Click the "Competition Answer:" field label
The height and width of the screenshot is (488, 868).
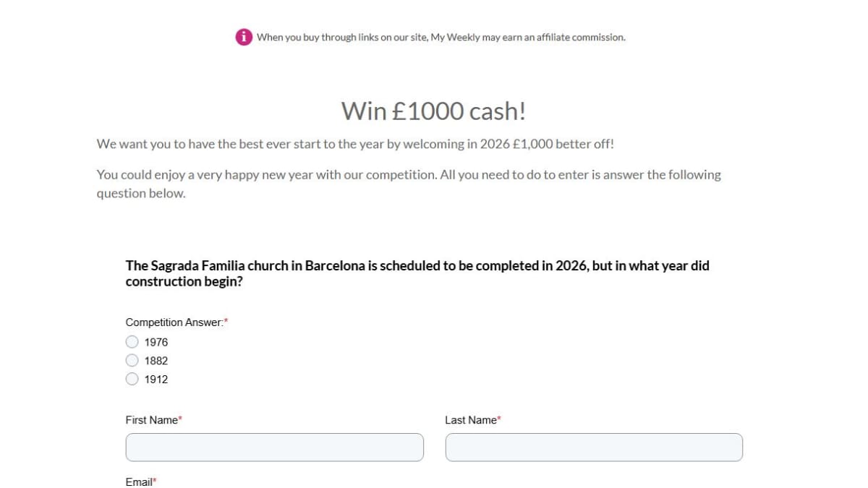(x=174, y=322)
